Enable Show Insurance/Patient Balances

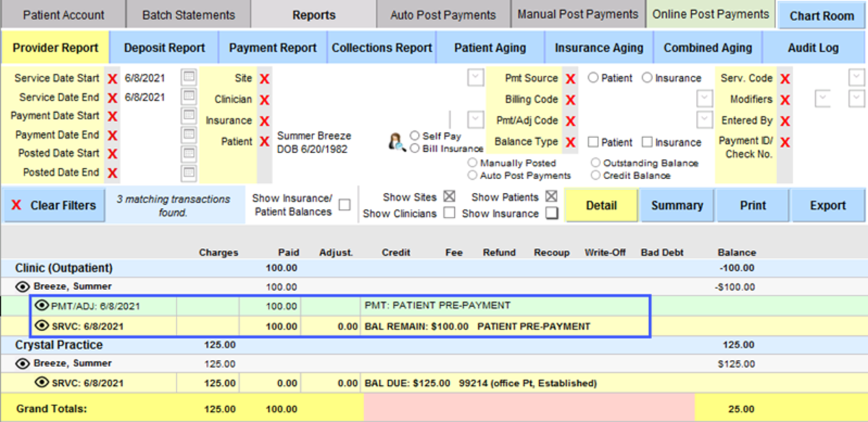(x=344, y=204)
